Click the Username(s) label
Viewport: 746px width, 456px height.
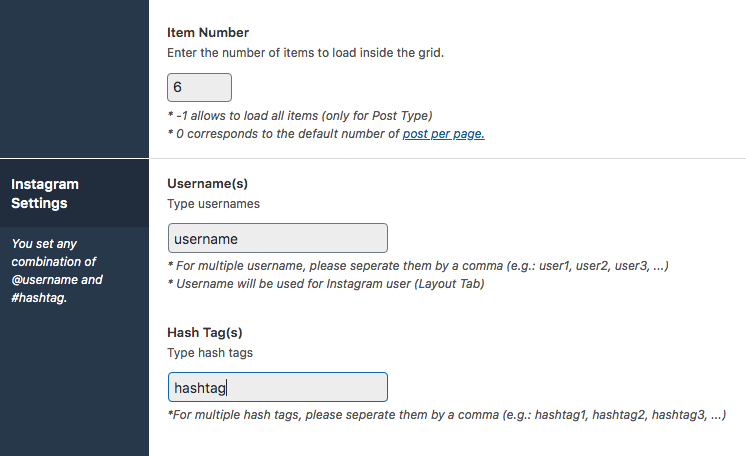(x=207, y=184)
